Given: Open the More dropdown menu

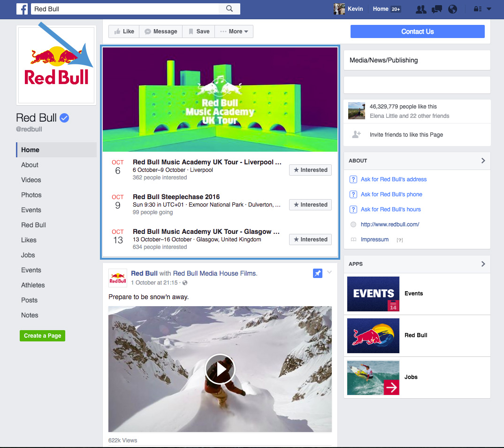Looking at the screenshot, I should coord(234,31).
